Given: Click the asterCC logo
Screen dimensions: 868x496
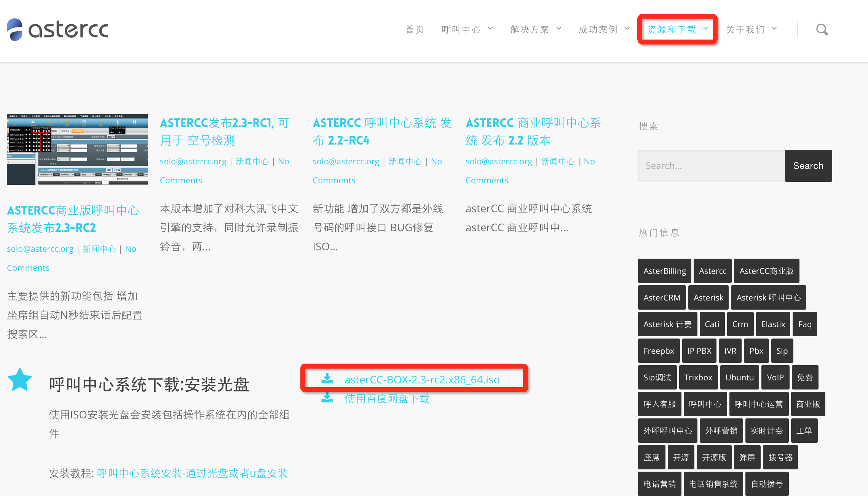Looking at the screenshot, I should tap(57, 30).
